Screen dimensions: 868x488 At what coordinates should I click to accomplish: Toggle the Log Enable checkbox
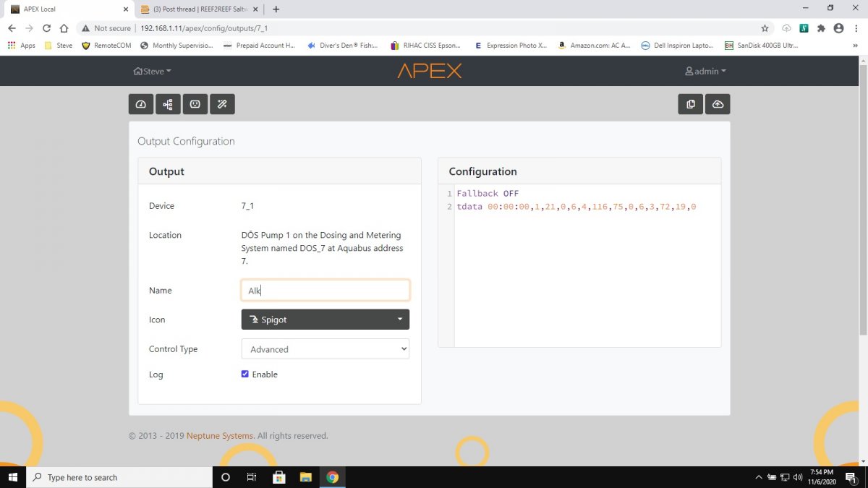pos(245,374)
